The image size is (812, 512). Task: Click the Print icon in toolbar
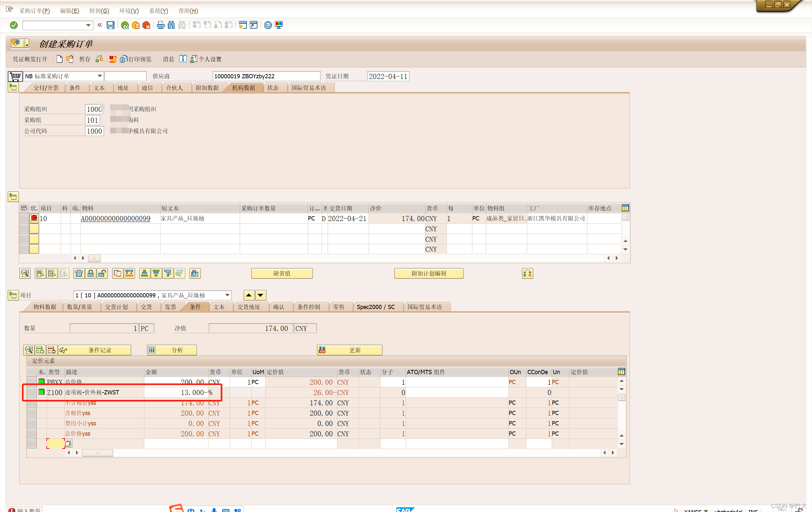click(x=160, y=25)
